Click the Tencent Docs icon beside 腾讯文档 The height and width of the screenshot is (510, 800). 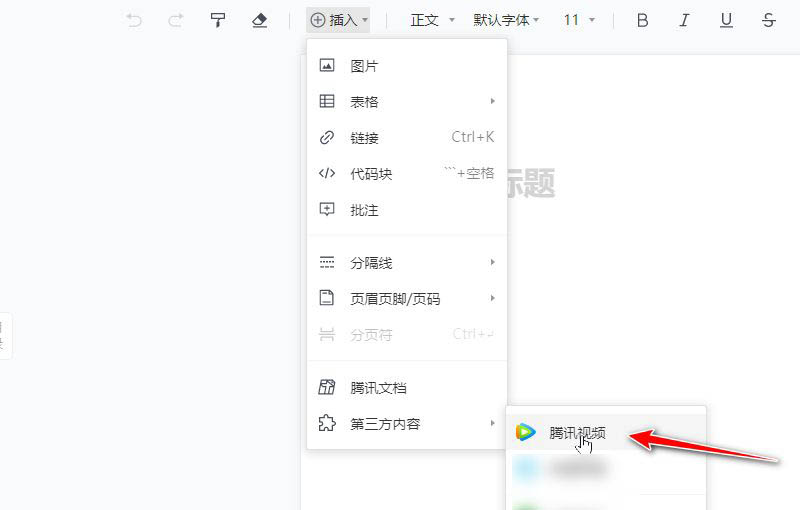327,387
